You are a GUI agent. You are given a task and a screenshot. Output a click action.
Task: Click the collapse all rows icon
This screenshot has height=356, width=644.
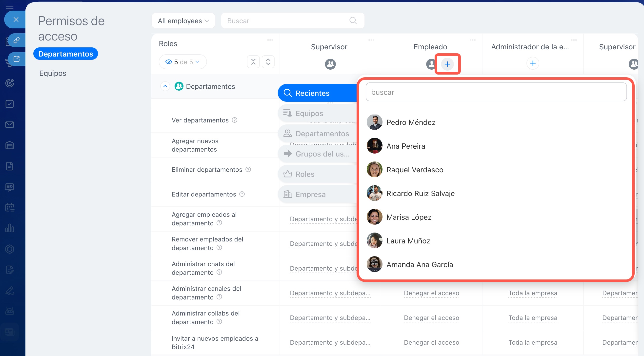click(x=253, y=62)
